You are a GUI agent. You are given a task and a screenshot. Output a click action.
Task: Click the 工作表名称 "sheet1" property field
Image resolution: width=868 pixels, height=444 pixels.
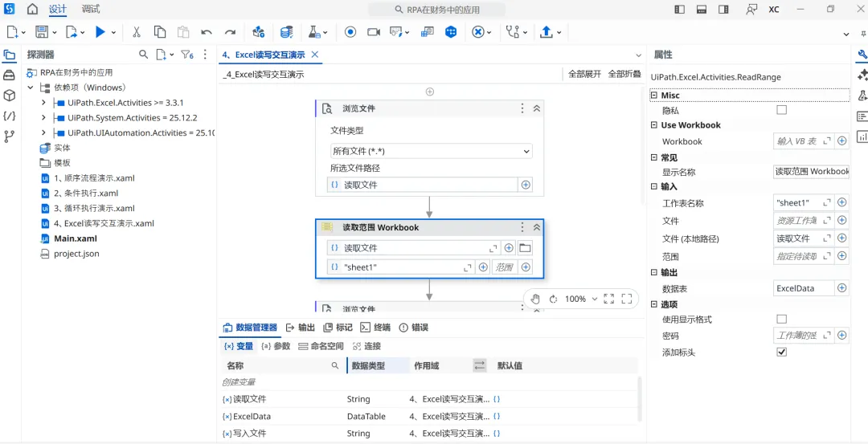[x=803, y=203]
